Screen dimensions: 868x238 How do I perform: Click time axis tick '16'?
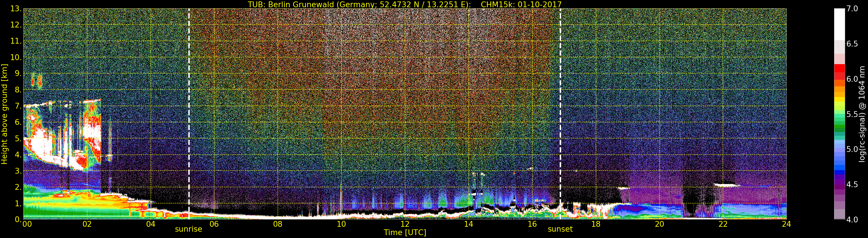point(532,224)
